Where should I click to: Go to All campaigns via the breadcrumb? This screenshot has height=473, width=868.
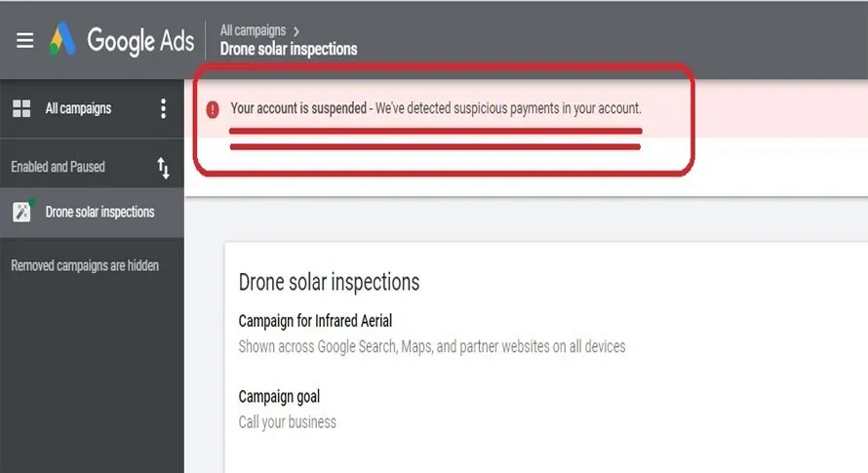[253, 31]
